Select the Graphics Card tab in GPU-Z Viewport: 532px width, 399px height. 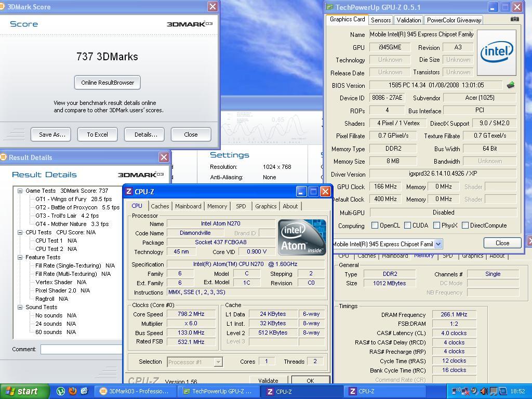pyautogui.click(x=347, y=19)
